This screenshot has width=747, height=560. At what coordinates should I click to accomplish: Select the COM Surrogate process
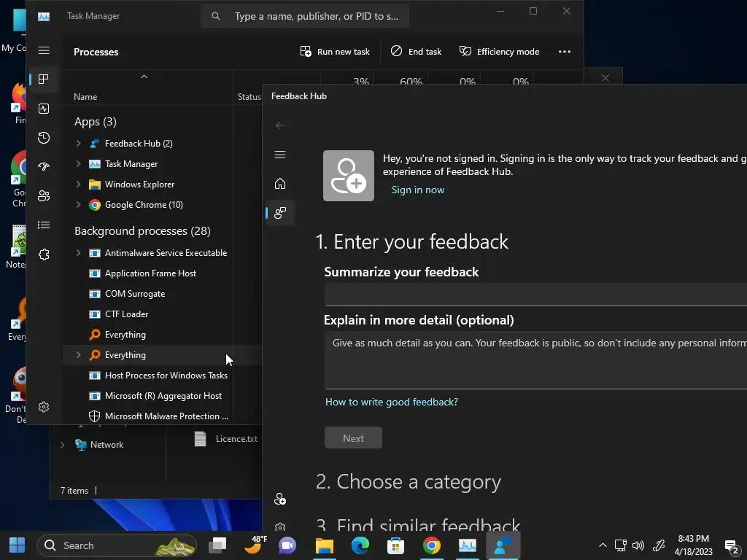click(x=162, y=294)
